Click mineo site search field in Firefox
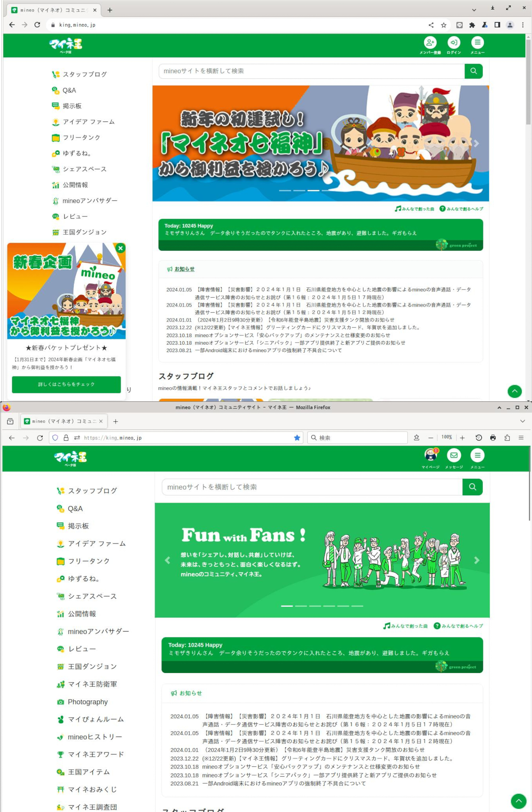 tap(312, 487)
